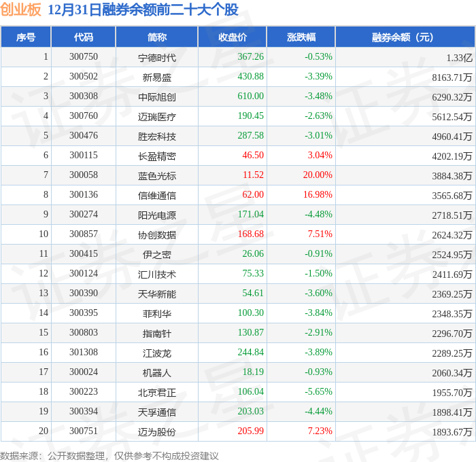Image resolution: width=476 pixels, height=462 pixels.
Task: Click the change value 16.98%
Action: point(318,195)
